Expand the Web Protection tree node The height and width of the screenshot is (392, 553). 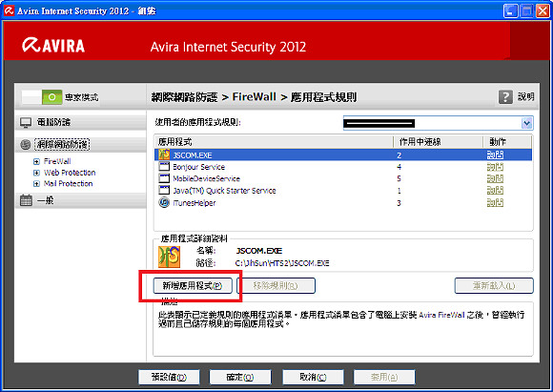coord(36,173)
